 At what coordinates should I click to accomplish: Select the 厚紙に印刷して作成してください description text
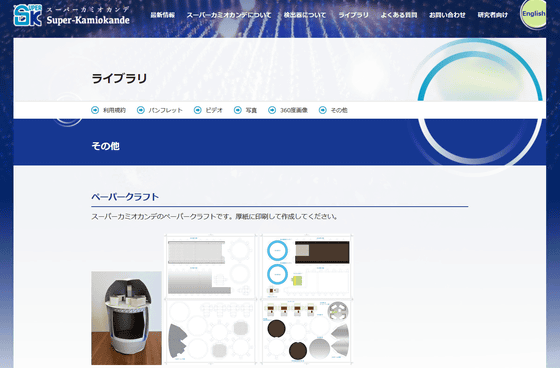[x=286, y=217]
